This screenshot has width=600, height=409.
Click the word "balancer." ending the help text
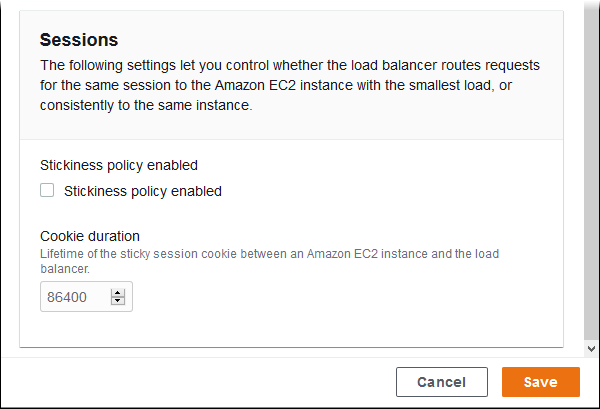click(x=65, y=269)
